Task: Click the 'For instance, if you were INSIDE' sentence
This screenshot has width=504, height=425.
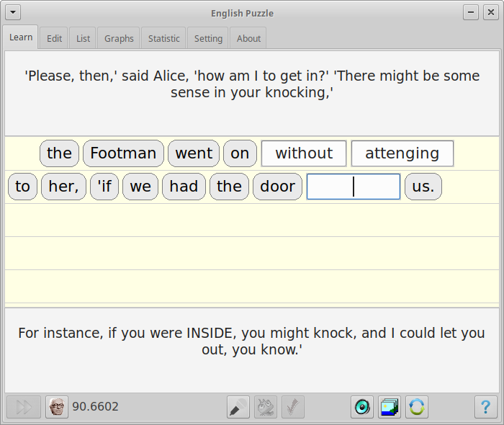Action: [x=252, y=341]
